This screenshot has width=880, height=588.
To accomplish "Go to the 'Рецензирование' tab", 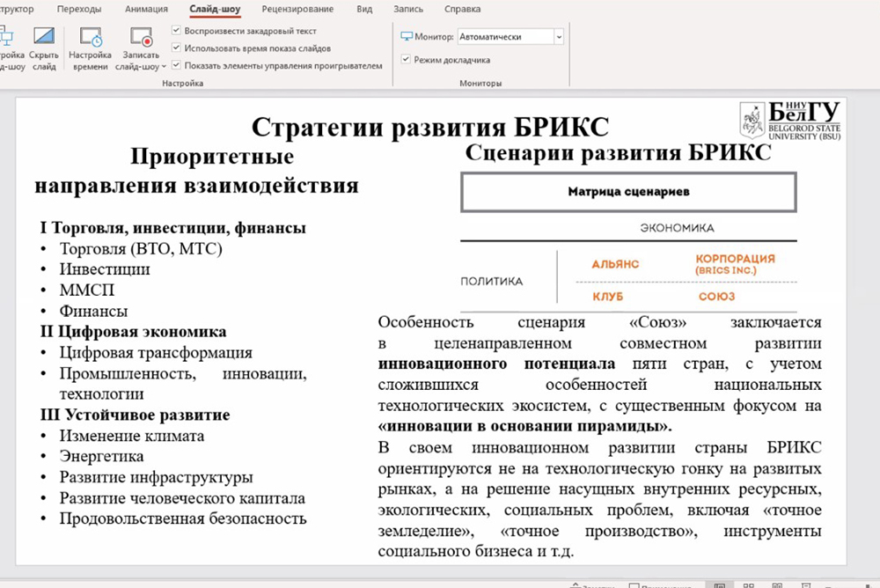I will (297, 9).
